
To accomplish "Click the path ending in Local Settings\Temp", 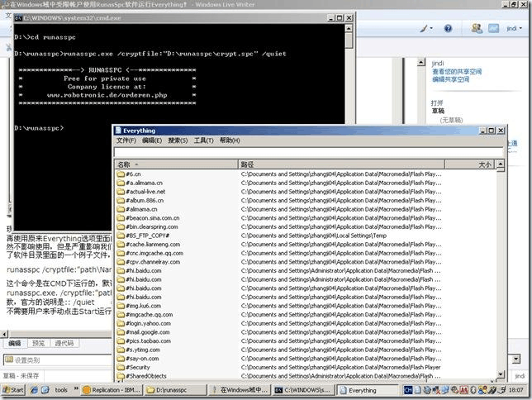I will coord(314,236).
